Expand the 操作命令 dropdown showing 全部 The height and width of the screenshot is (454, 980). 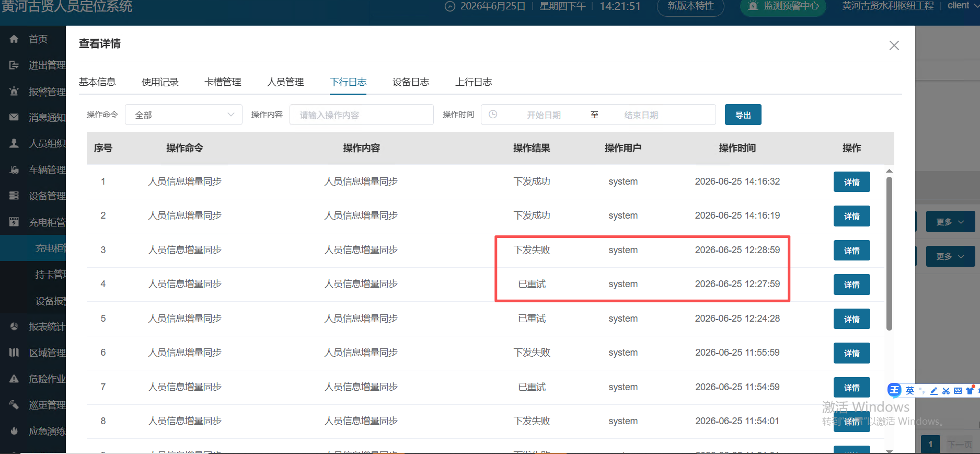[x=183, y=115]
